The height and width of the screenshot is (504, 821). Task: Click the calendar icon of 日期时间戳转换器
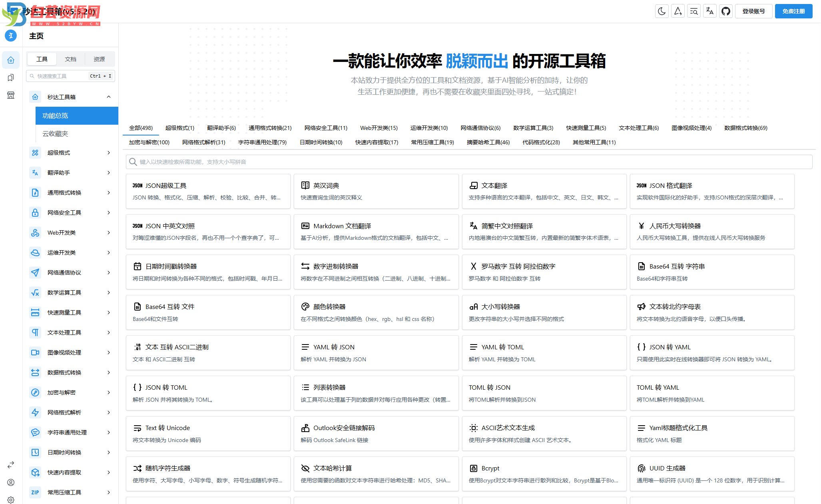tap(137, 266)
